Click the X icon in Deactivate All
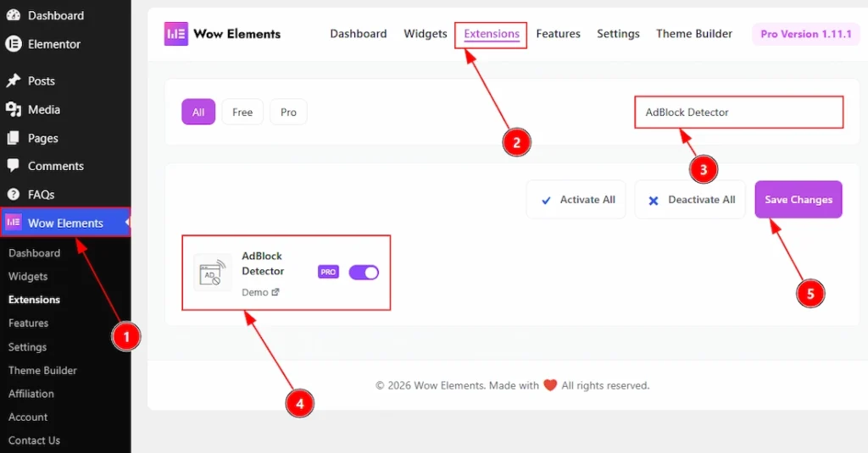Screen dimensions: 868x453 point(654,200)
